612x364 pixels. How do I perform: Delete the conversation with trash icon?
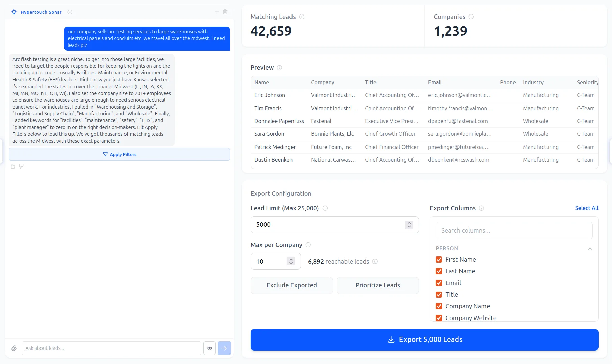(x=225, y=12)
